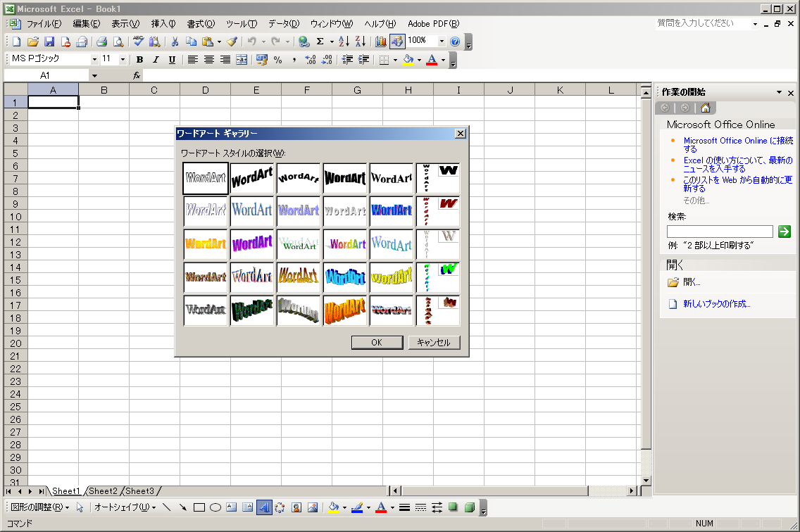Viewport: 800px width, 532px height.
Task: Click the Save icon in the toolbar
Action: (50, 42)
